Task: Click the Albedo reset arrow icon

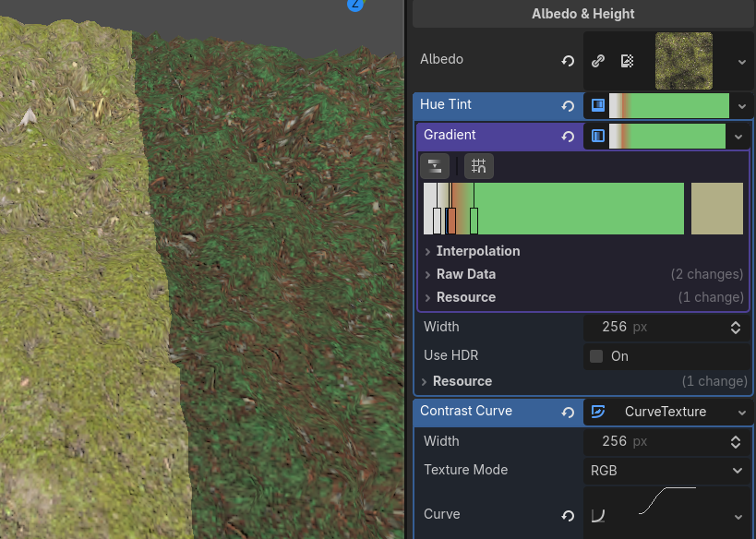Action: (x=567, y=60)
